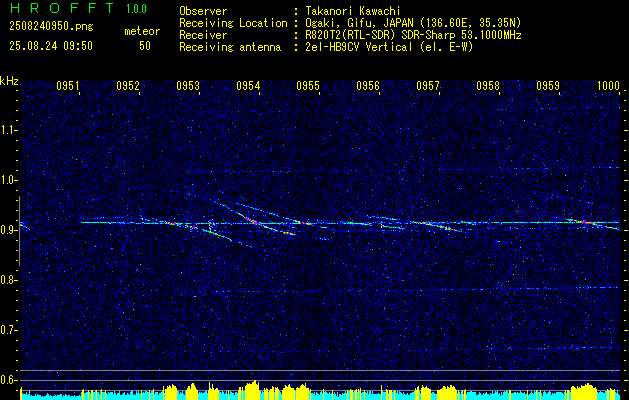Click the gray vertical frequency range bar
The image size is (629, 400).
19,231
